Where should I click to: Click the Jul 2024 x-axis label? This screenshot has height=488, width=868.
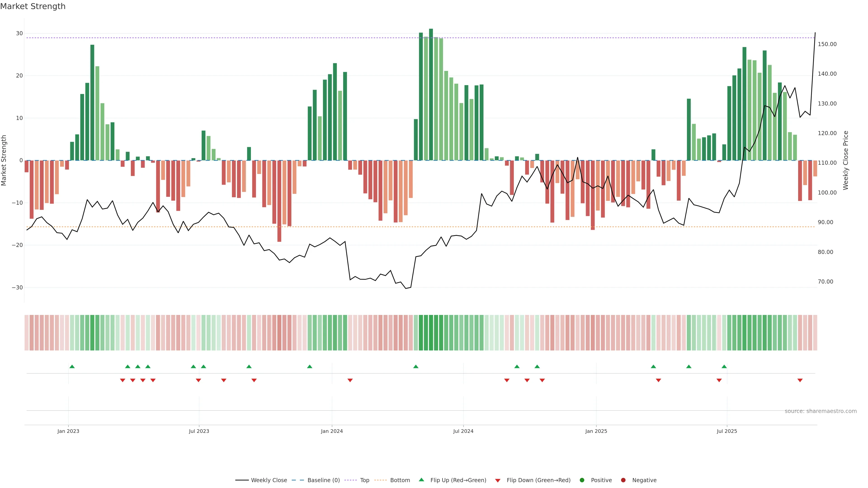[463, 431]
